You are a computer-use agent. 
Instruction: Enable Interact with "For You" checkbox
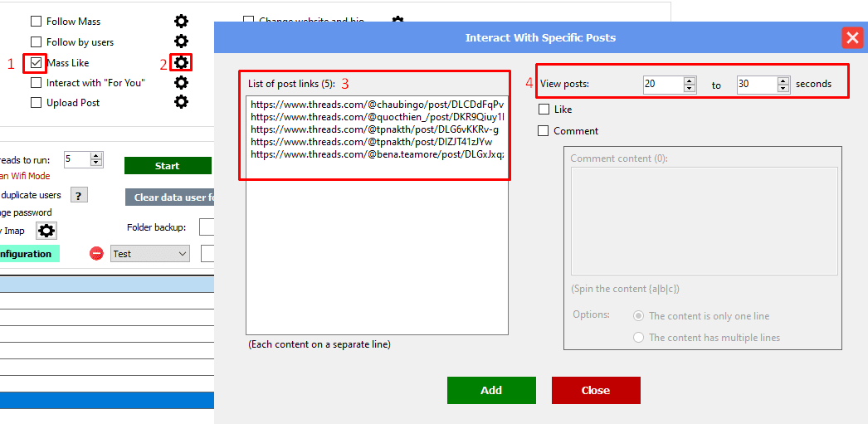[x=36, y=83]
